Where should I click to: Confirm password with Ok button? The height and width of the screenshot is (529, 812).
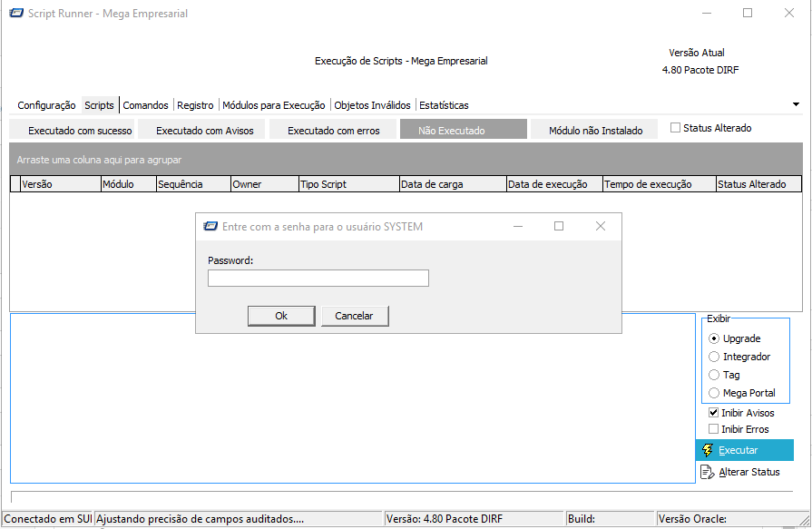281,316
